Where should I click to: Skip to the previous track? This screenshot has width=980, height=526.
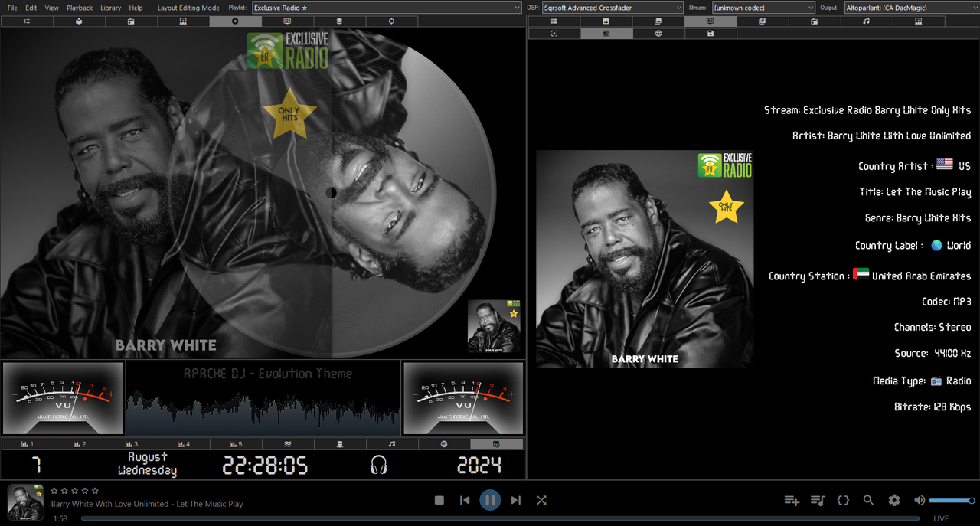point(465,500)
